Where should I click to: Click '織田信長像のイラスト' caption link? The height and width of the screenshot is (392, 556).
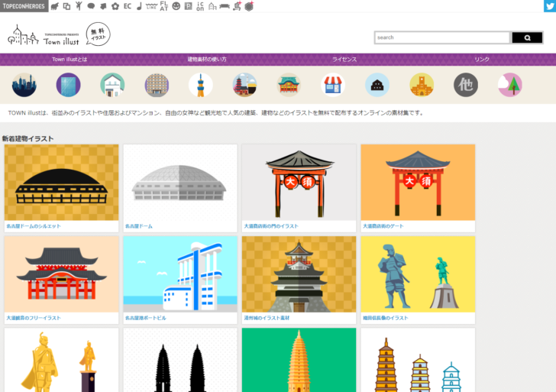386,318
